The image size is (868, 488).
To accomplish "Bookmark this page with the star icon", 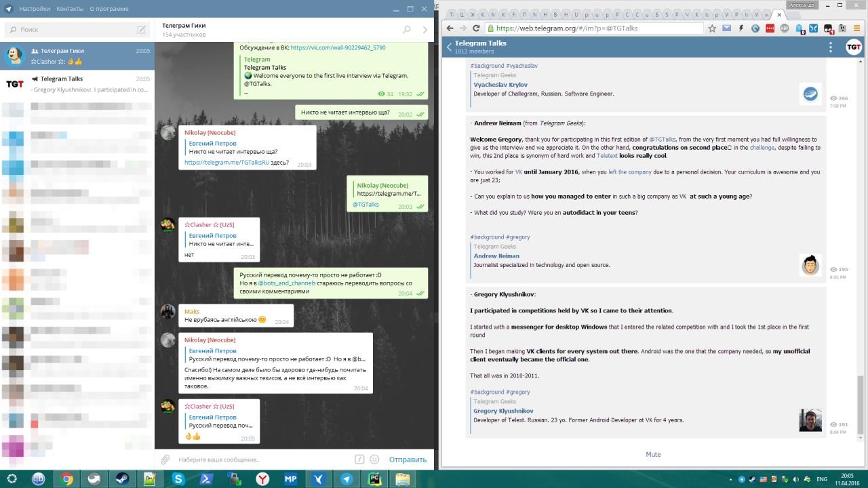I will pos(712,28).
